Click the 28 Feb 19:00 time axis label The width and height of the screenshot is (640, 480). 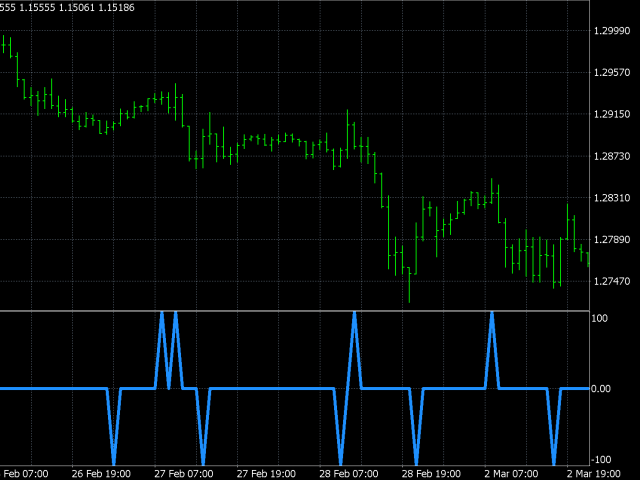tap(431, 474)
